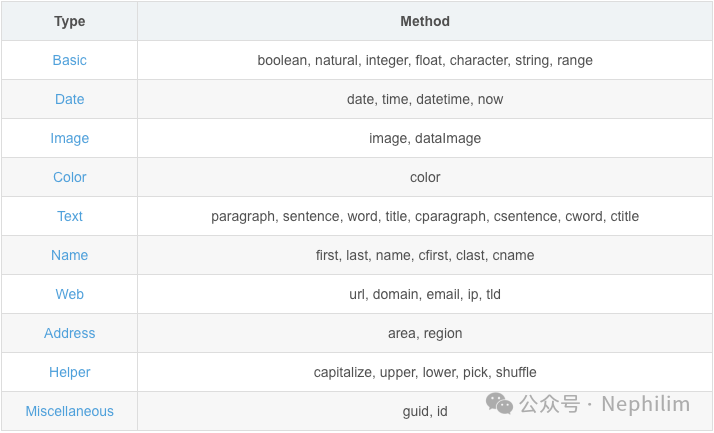The width and height of the screenshot is (714, 433).
Task: Select the date, time, datetime, now cell
Action: tap(425, 99)
